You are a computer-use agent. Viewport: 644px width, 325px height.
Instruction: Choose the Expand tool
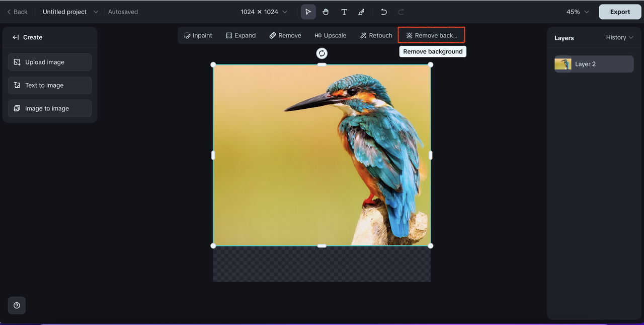241,35
